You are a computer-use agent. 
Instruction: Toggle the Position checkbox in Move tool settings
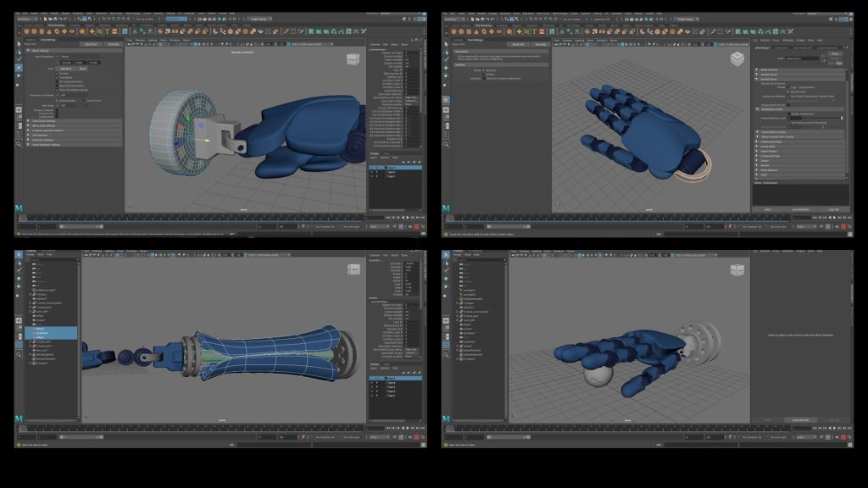(57, 74)
